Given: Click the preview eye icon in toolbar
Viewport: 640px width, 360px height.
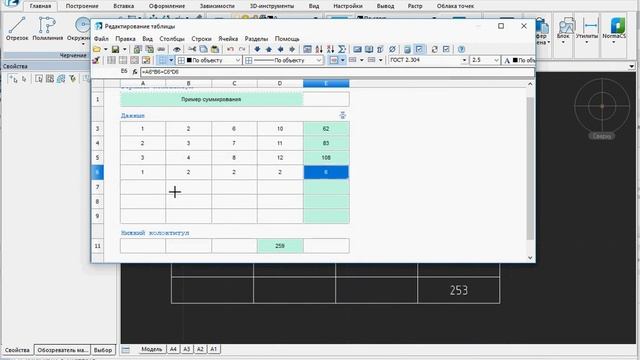Looking at the screenshot, I should 176,49.
